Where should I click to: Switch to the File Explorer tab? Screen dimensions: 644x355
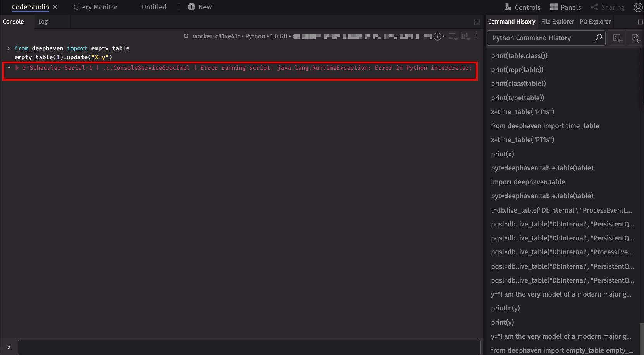point(557,22)
